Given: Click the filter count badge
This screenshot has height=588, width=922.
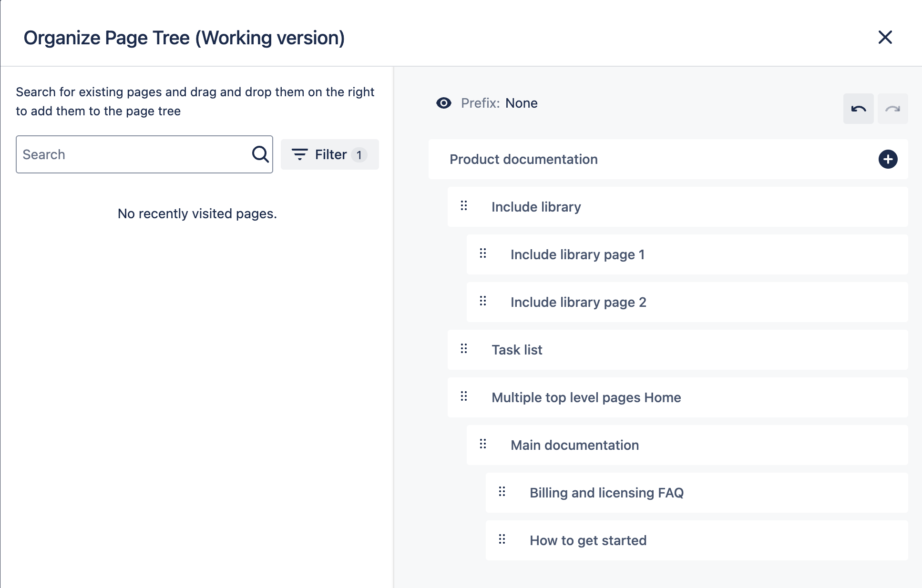Looking at the screenshot, I should point(359,155).
